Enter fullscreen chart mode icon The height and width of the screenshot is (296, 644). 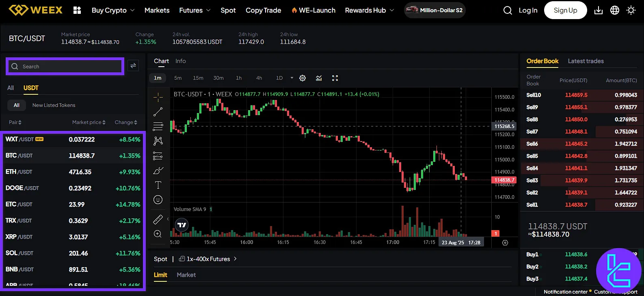[x=335, y=78]
